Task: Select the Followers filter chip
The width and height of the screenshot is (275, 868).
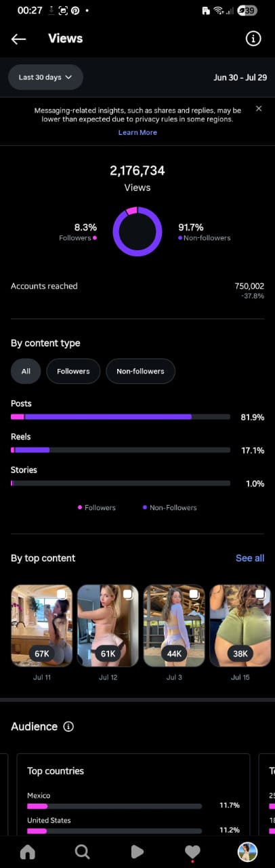Action: pos(73,371)
